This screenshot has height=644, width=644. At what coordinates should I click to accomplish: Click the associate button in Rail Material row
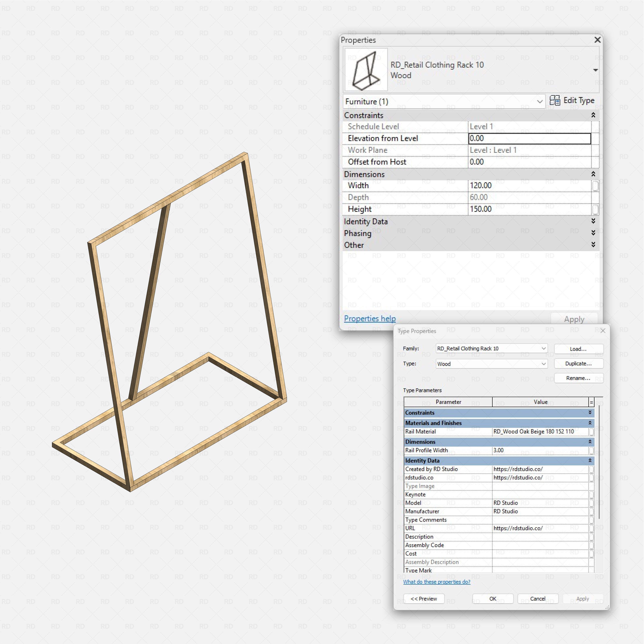(x=591, y=432)
